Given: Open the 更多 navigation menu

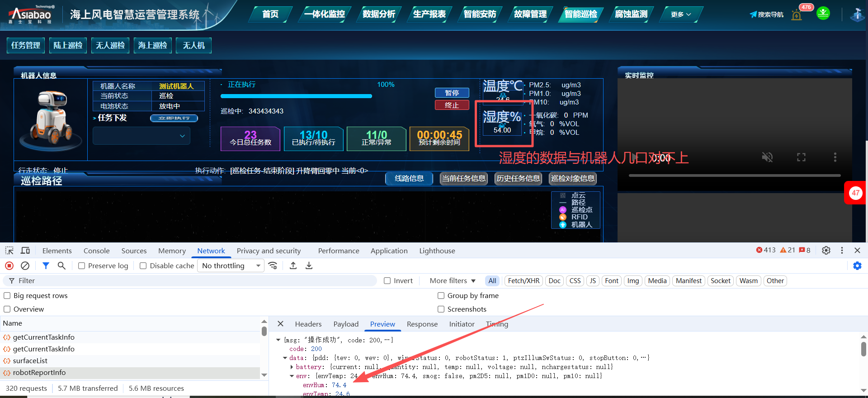Looking at the screenshot, I should [680, 14].
